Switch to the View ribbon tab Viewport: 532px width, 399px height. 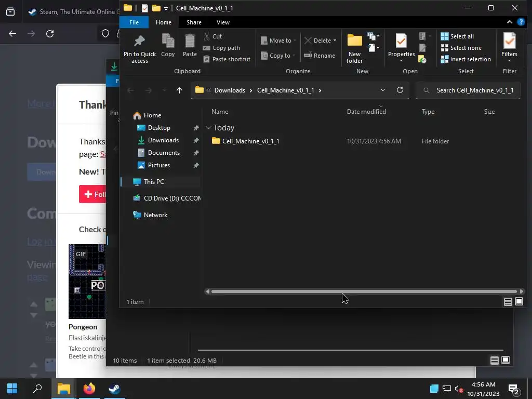tap(223, 22)
